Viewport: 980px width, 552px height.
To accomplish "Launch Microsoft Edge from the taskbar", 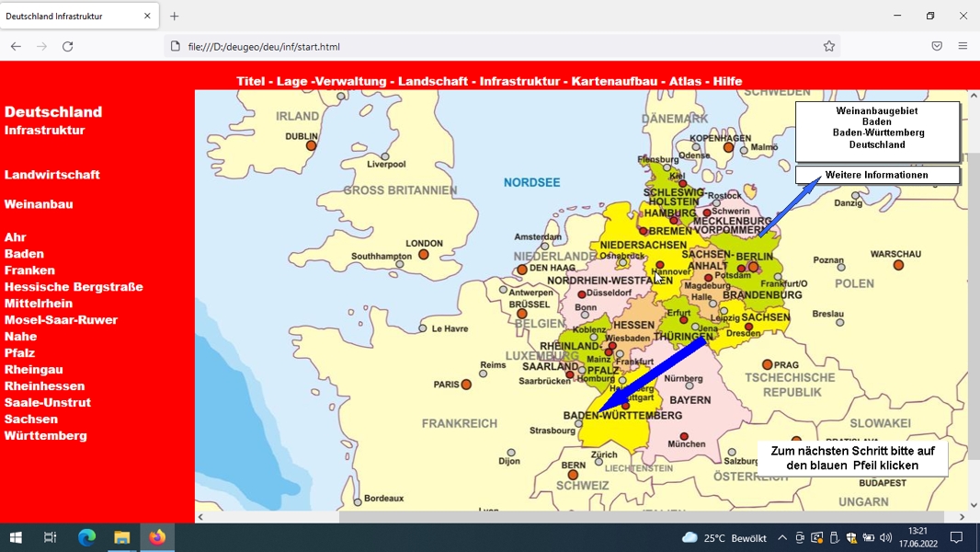I will tap(86, 537).
